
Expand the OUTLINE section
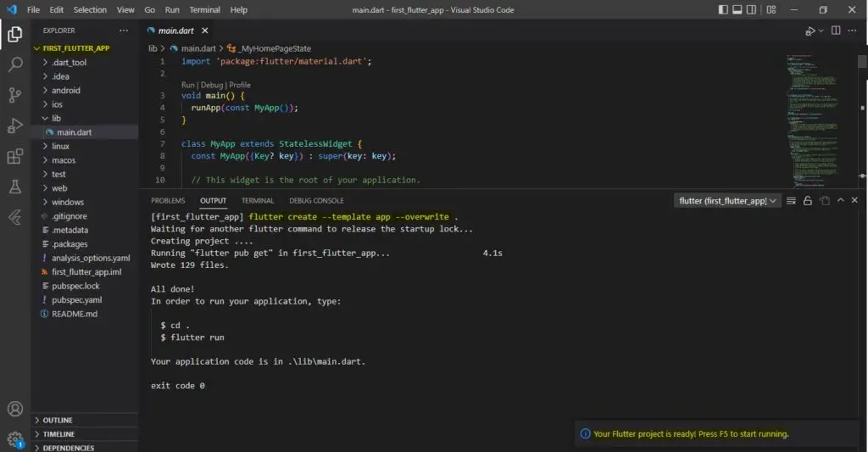[x=84, y=420]
